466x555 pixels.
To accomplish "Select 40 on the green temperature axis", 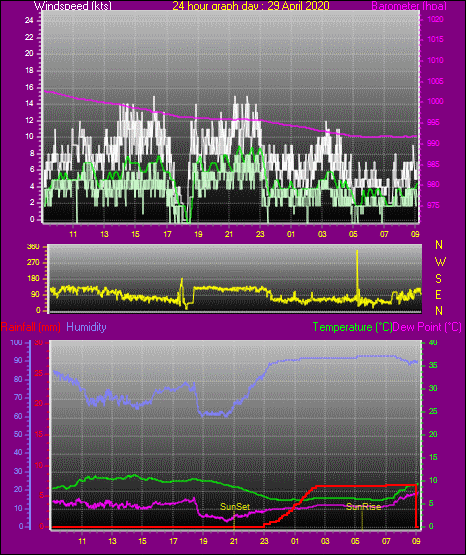I will coord(433,343).
